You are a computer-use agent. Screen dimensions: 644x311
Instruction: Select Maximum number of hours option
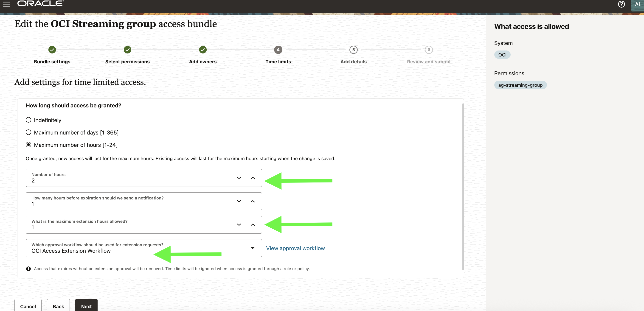tap(28, 145)
